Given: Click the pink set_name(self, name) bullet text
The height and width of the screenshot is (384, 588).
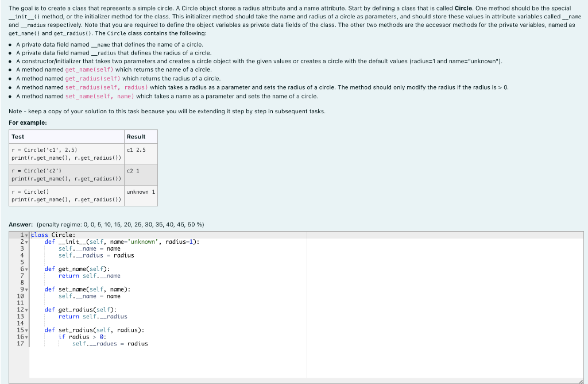Looking at the screenshot, I should 100,97.
